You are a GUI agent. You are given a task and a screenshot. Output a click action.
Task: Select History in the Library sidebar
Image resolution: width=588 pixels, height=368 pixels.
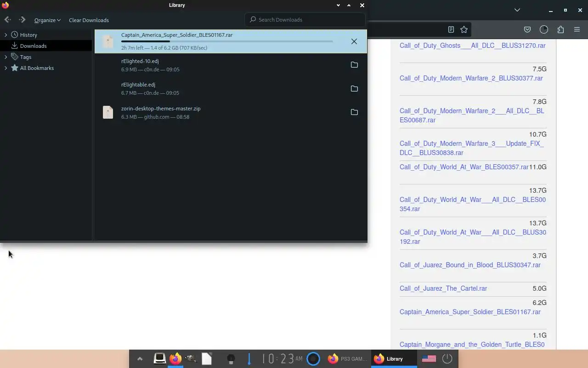pyautogui.click(x=46, y=35)
